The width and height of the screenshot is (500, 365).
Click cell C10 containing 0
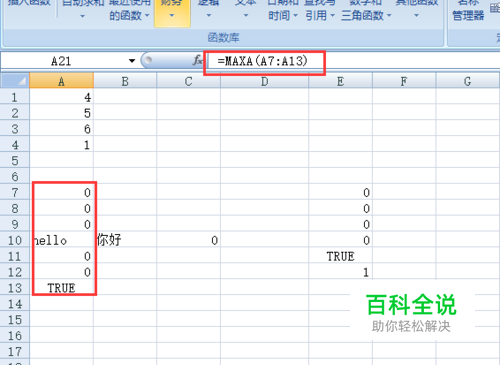coord(188,240)
